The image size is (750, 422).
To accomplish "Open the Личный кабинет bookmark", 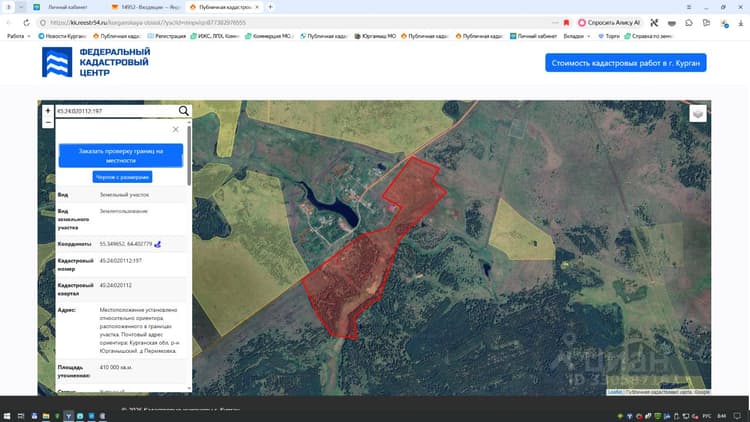I will click(x=533, y=36).
